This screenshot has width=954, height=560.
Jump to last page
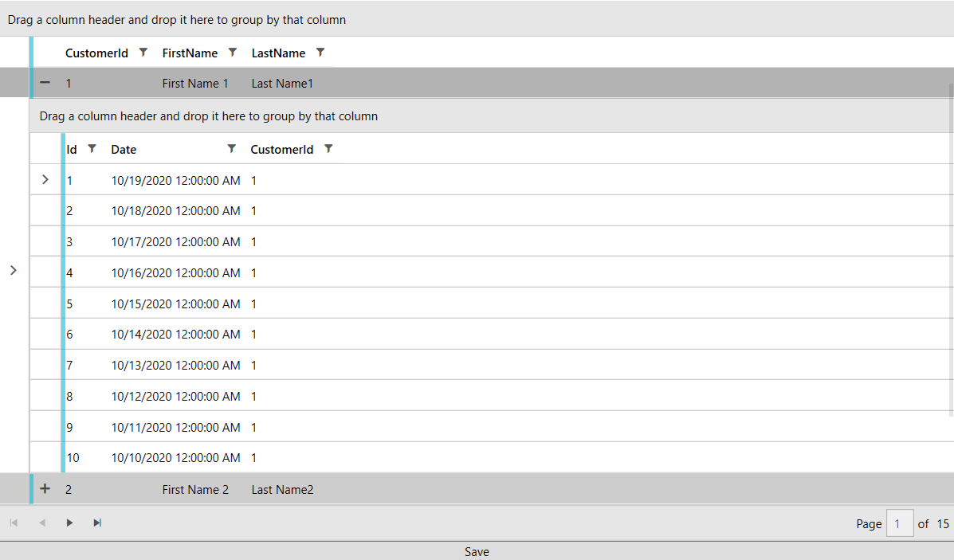[x=97, y=523]
